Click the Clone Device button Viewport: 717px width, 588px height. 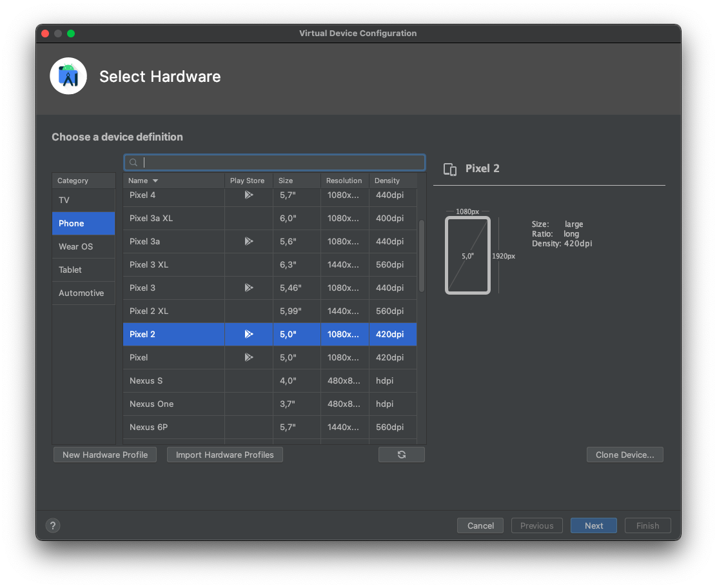625,455
